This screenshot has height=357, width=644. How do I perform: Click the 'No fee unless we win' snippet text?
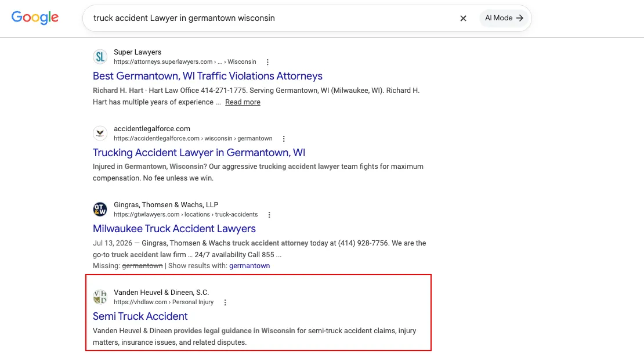click(178, 178)
